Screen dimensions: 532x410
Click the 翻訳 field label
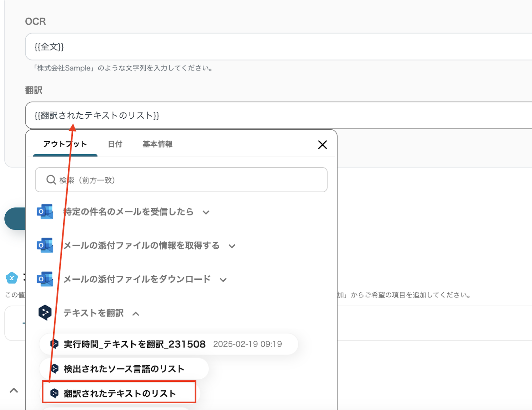point(34,90)
